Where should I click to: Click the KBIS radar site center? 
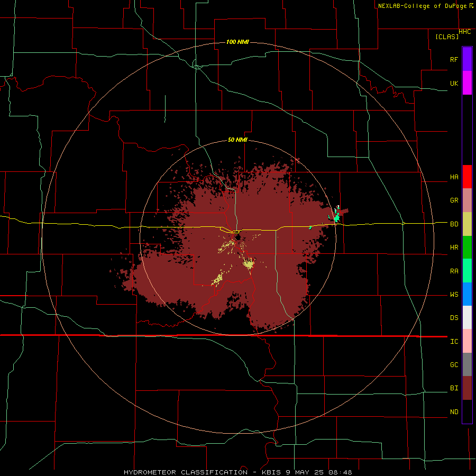238,236
